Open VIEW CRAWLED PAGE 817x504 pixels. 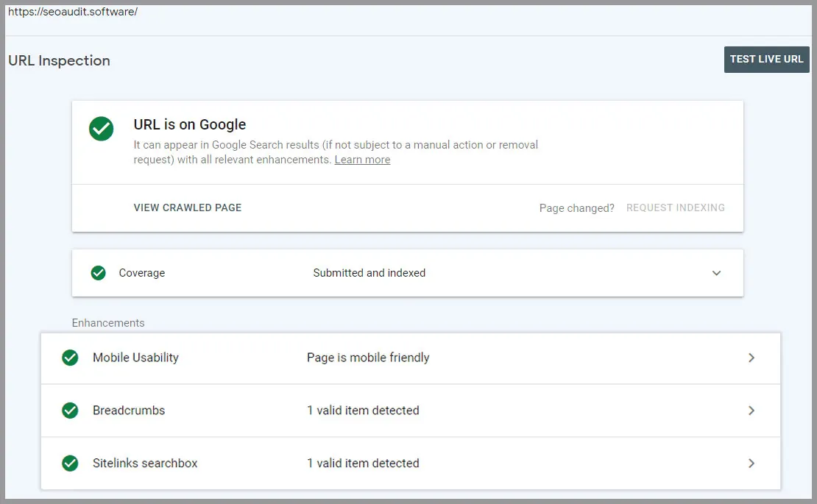point(188,207)
